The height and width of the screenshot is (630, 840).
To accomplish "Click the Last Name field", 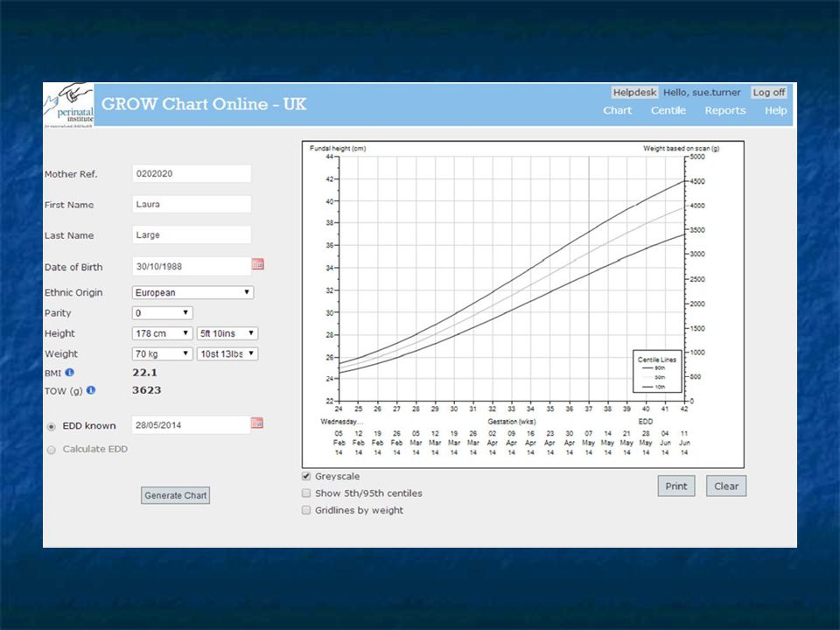I will click(192, 234).
